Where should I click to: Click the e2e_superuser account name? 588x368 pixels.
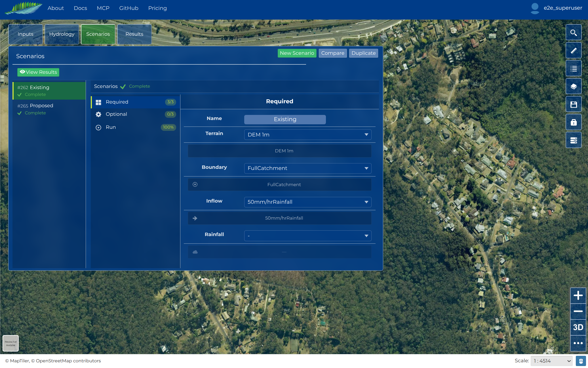pyautogui.click(x=563, y=8)
